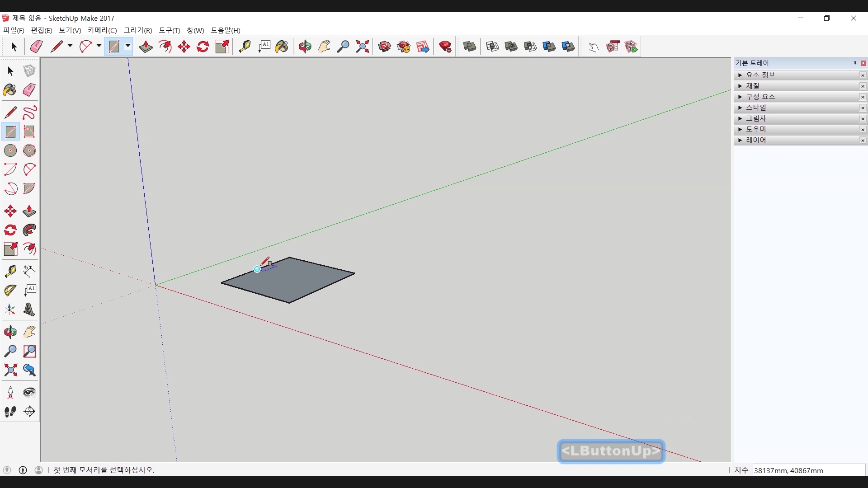Viewport: 868px width, 488px height.
Task: Select the Eraser tool in top toolbar
Action: 36,47
